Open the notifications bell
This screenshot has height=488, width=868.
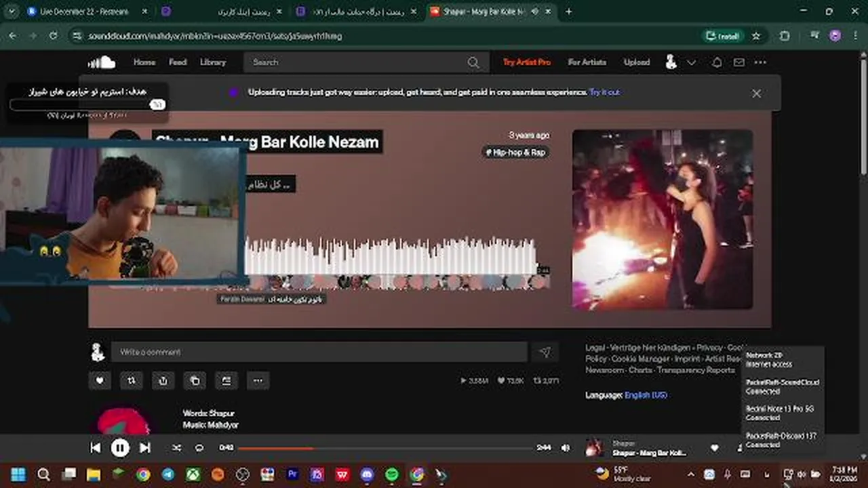tap(717, 62)
